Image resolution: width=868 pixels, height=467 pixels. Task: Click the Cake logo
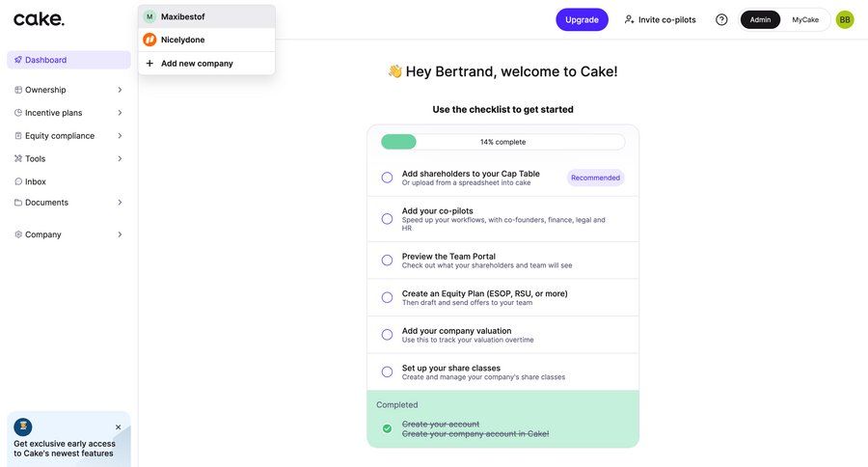pyautogui.click(x=39, y=19)
